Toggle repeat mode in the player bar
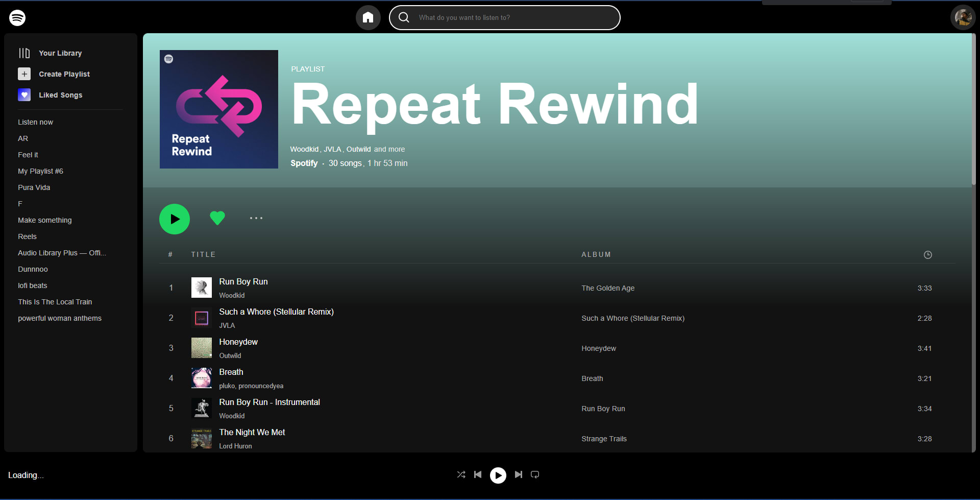 535,474
